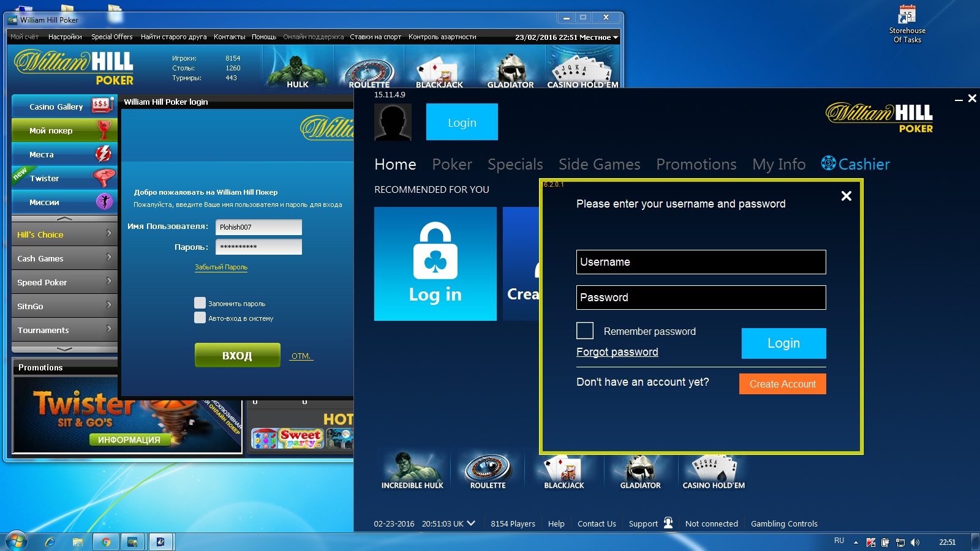Click into the Username field
The height and width of the screenshot is (551, 980).
[x=701, y=262]
